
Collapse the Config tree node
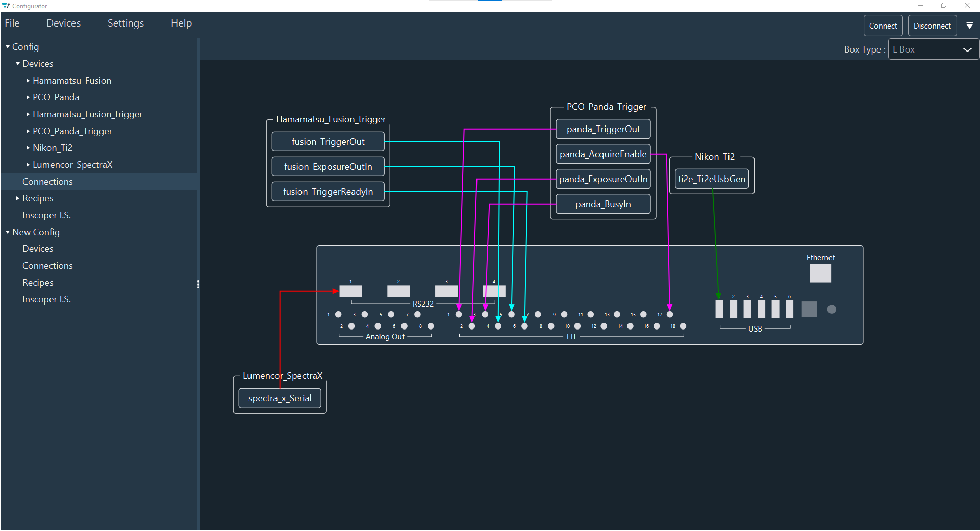click(x=7, y=46)
